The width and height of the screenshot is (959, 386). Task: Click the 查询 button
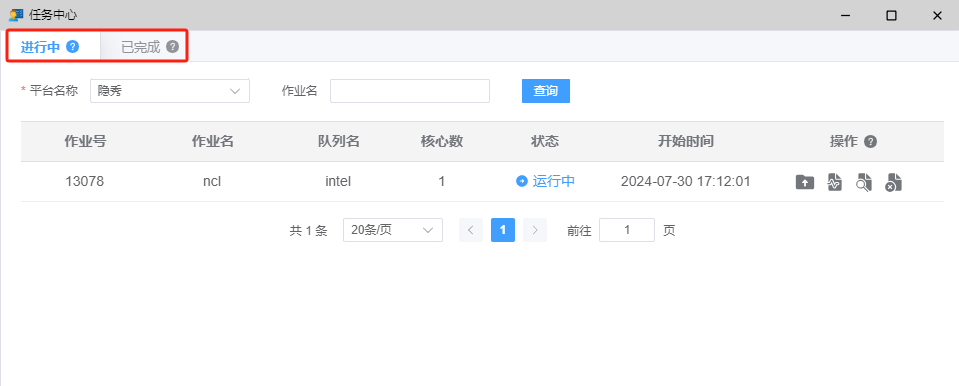(x=546, y=91)
